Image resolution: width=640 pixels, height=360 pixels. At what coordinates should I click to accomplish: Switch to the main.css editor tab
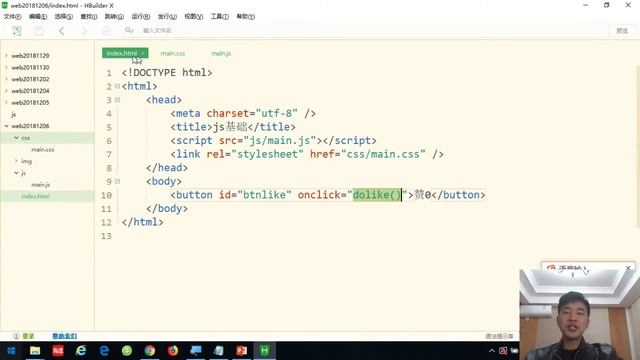pyautogui.click(x=173, y=53)
